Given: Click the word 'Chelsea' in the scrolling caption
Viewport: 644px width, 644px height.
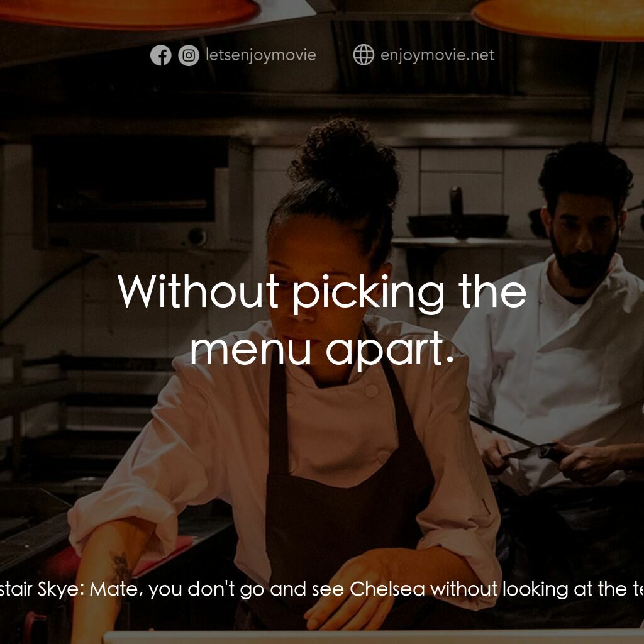Looking at the screenshot, I should [x=387, y=589].
